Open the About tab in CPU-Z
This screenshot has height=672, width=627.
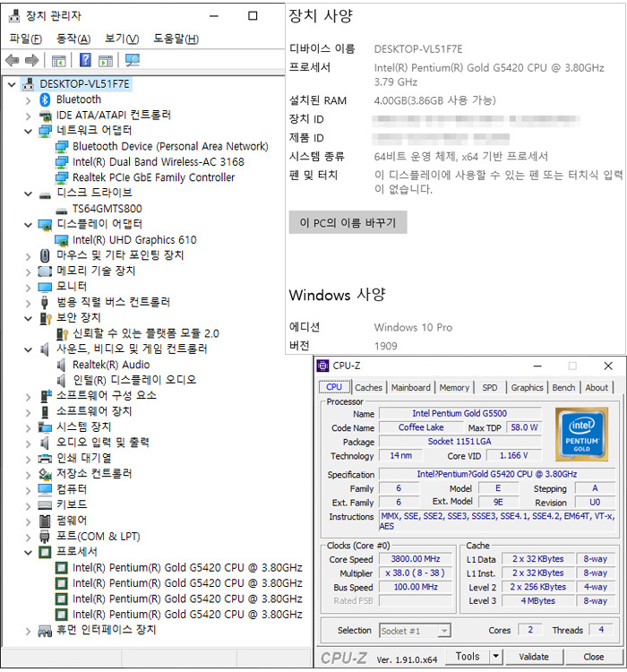(x=597, y=387)
